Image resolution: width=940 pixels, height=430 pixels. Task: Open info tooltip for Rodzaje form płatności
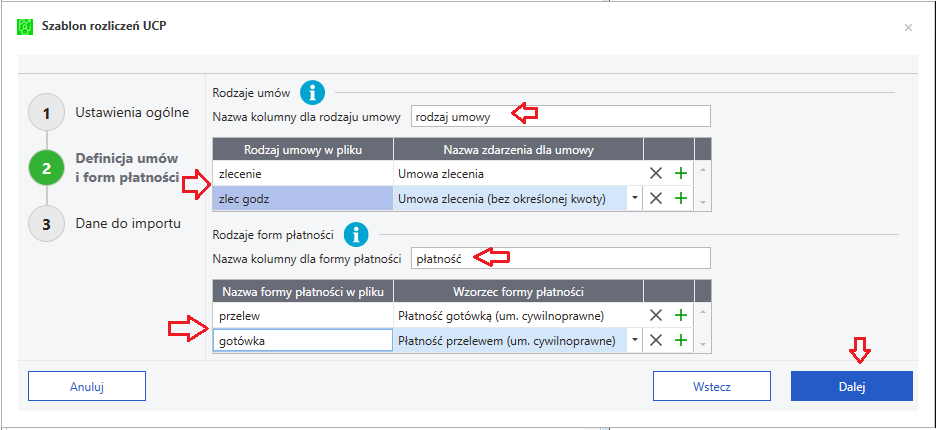coord(355,234)
